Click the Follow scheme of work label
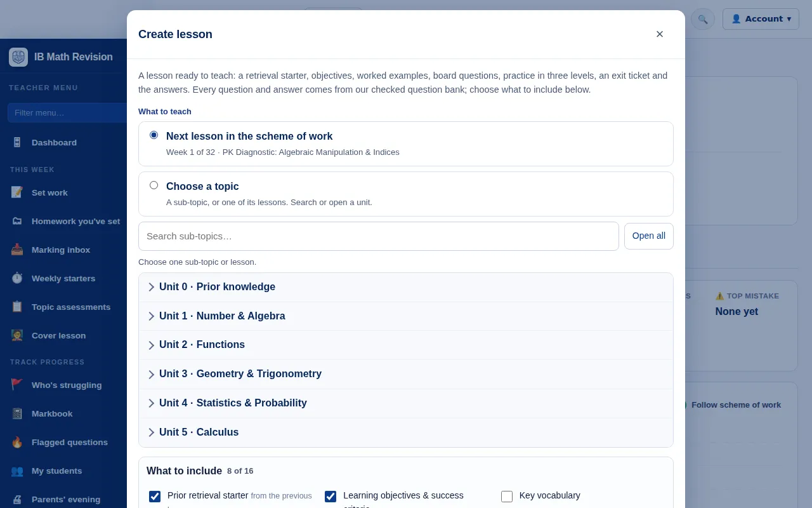 [x=736, y=405]
